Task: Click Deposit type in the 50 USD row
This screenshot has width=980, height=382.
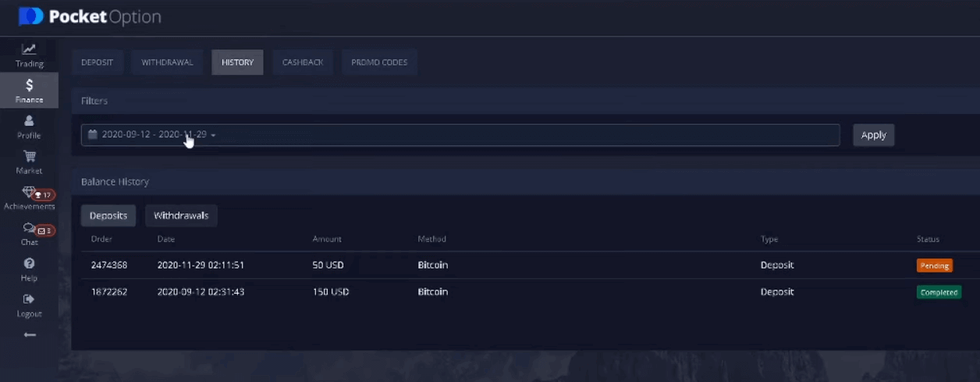Action: click(777, 266)
